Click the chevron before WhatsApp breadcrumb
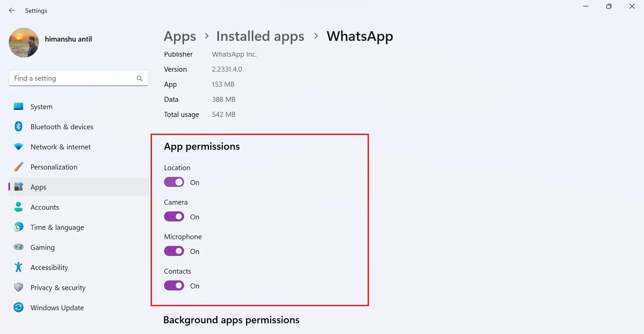644x334 pixels. [x=316, y=36]
